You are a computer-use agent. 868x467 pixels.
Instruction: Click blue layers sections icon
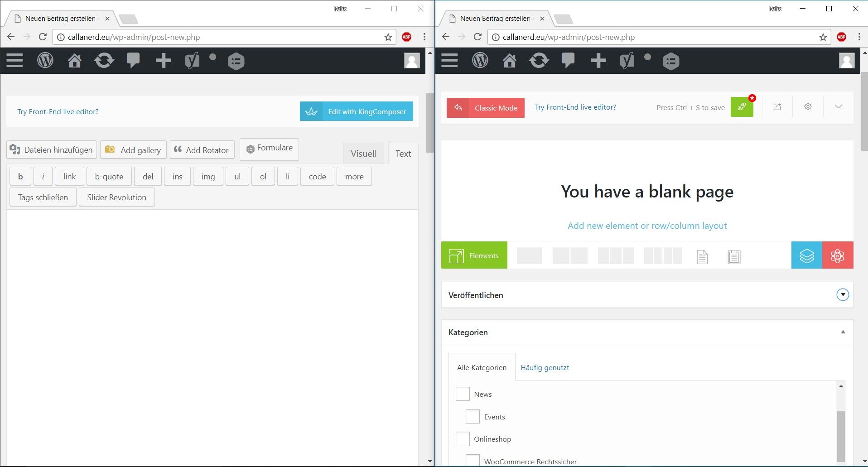[x=807, y=255]
